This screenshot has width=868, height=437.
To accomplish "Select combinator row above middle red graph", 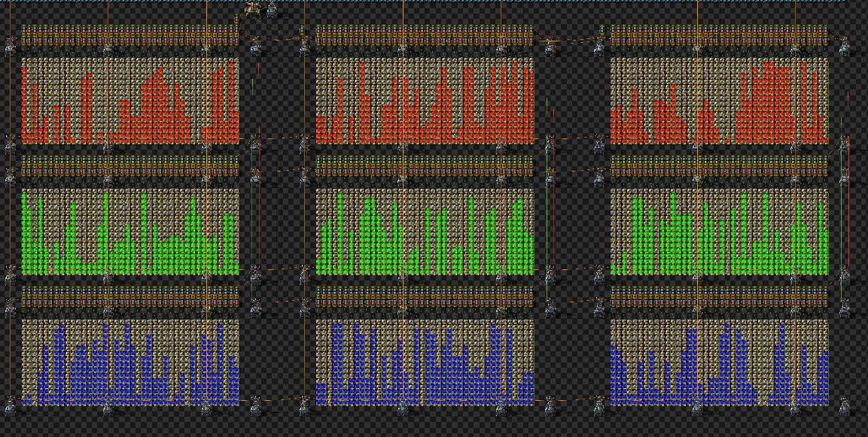I will click(425, 35).
